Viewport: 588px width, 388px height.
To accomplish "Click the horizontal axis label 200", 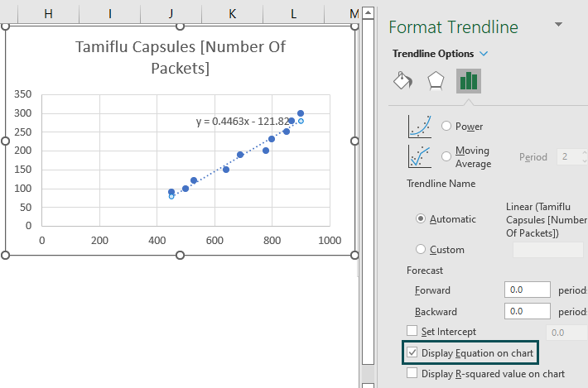I will (99, 241).
